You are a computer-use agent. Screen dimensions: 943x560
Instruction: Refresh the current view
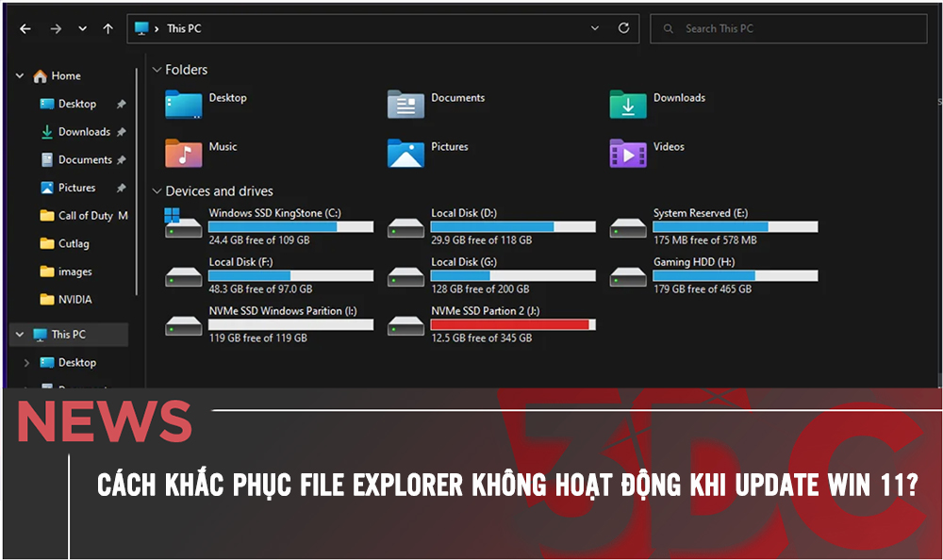pyautogui.click(x=623, y=28)
